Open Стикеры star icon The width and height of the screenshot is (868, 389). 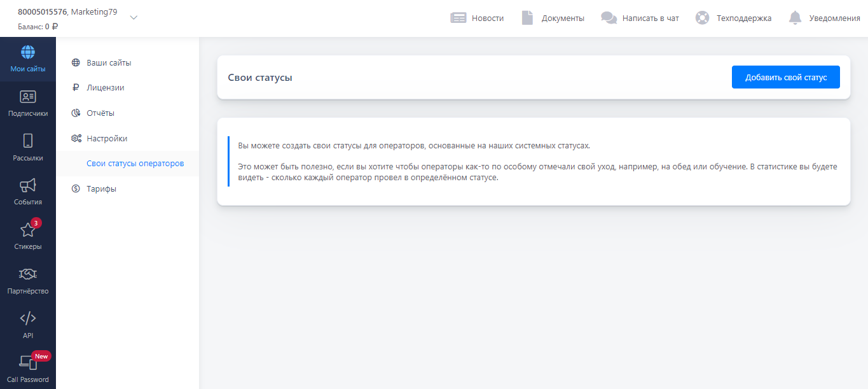coord(28,230)
